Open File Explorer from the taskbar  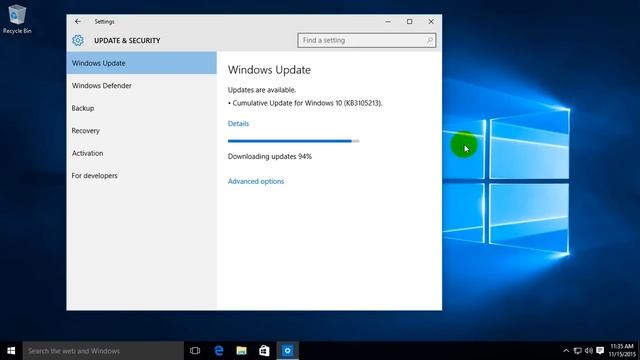click(241, 351)
